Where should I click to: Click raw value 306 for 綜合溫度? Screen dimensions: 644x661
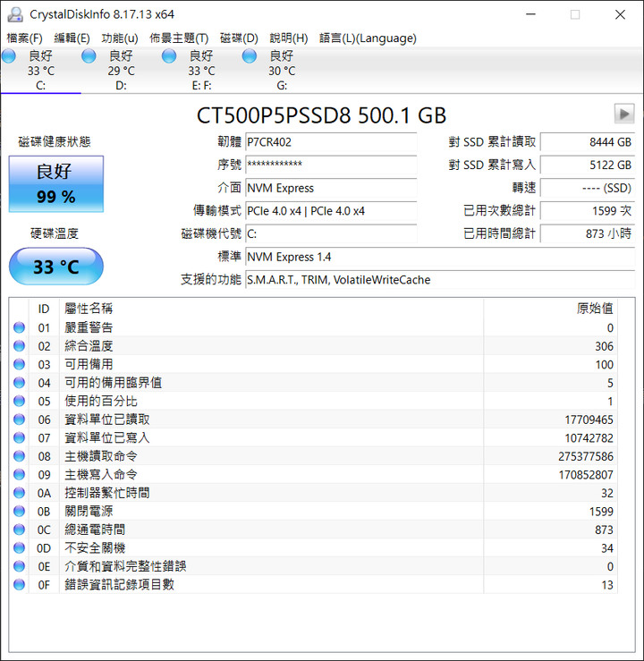[604, 346]
